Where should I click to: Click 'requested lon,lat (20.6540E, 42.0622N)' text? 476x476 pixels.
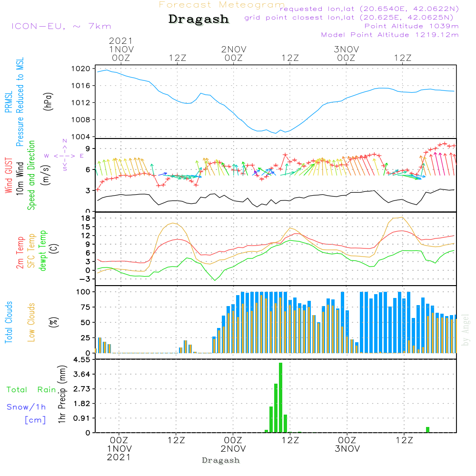369,9
